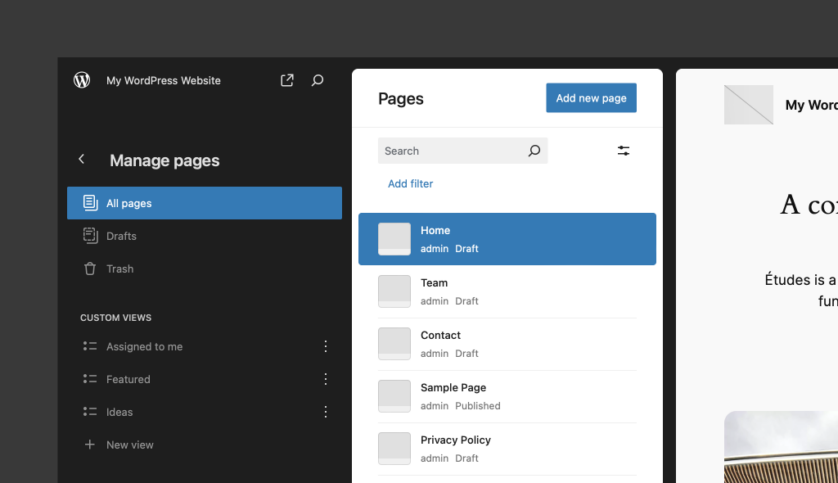
Task: Select the Contact page row
Action: tap(507, 344)
